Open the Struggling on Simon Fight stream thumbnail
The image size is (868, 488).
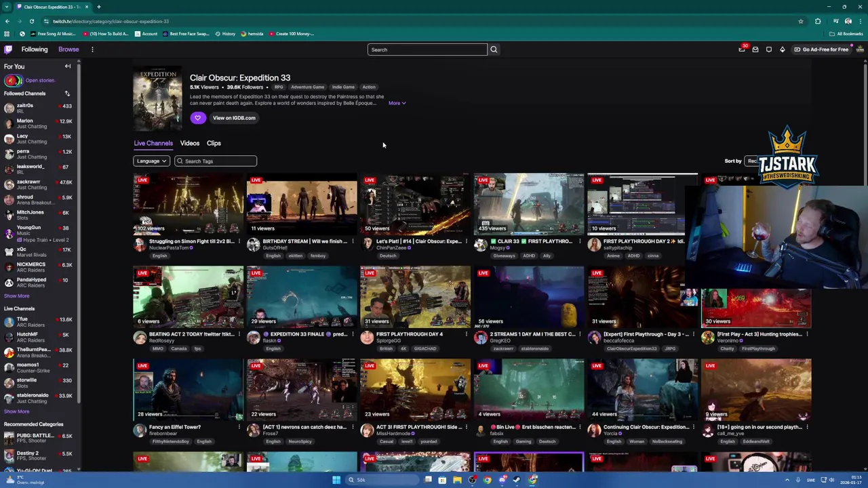pos(189,204)
